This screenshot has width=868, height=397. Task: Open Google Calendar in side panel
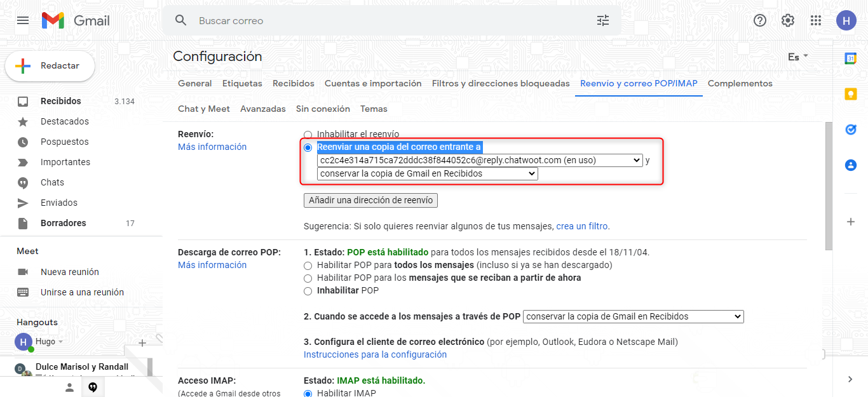coord(850,58)
